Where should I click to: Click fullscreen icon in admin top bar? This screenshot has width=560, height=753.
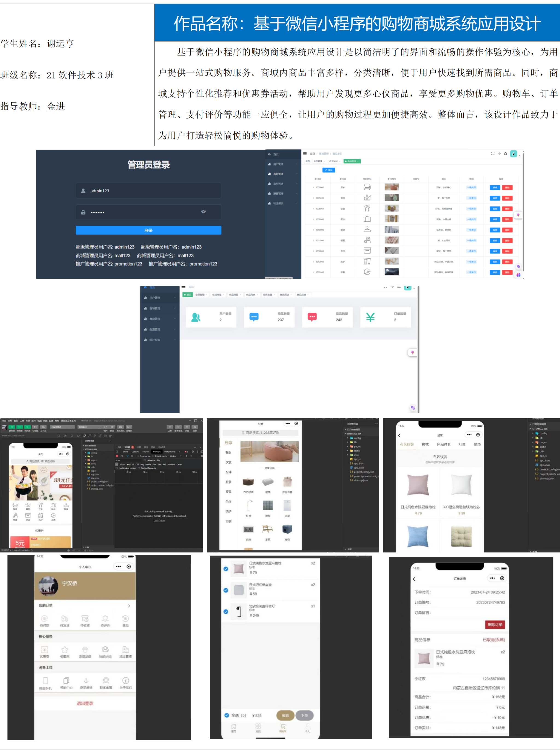[x=493, y=154]
